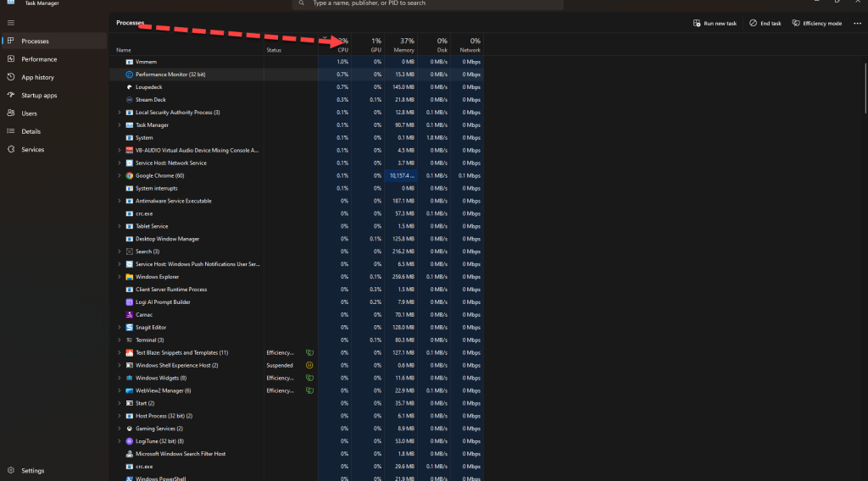
Task: Sort by GPU column header
Action: point(368,45)
